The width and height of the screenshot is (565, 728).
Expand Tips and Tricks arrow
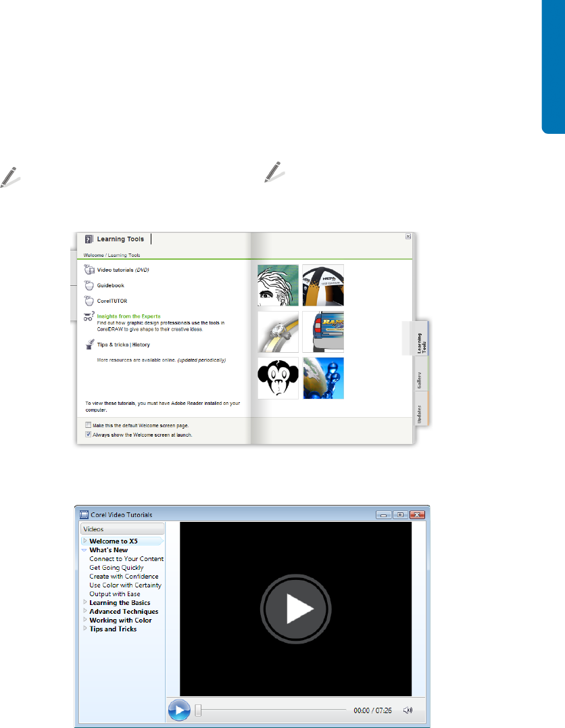pos(85,629)
